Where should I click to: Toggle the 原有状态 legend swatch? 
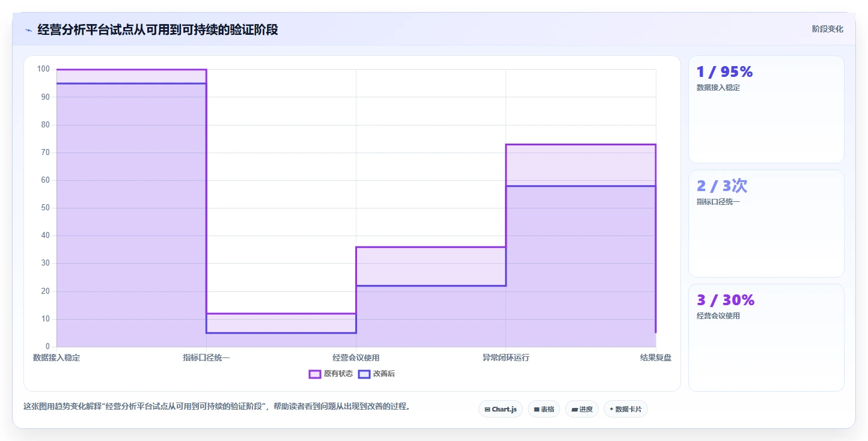[315, 374]
